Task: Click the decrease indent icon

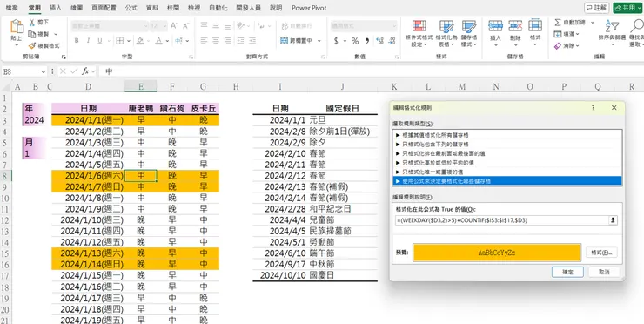Action: pyautogui.click(x=241, y=41)
